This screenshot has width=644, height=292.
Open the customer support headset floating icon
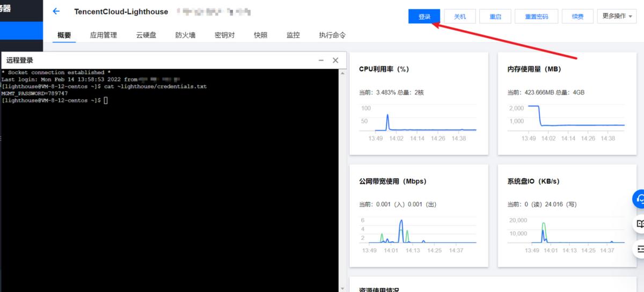(x=639, y=199)
